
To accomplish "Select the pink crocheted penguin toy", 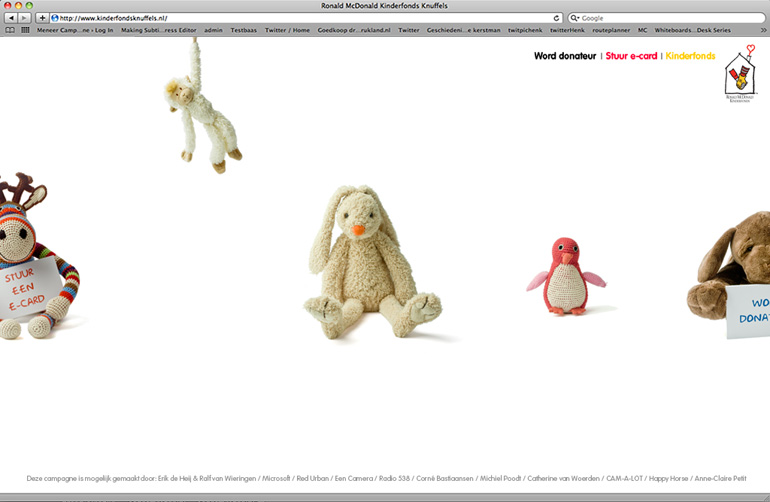I will (565, 276).
